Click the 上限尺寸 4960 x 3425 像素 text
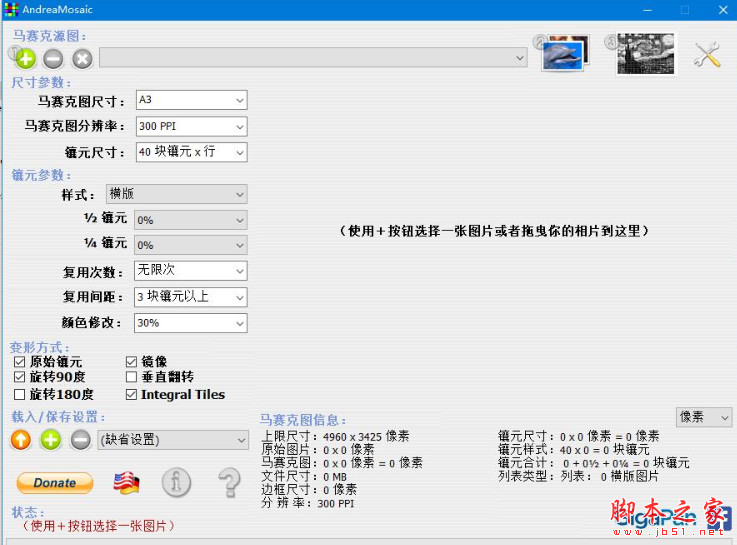 pos(335,436)
